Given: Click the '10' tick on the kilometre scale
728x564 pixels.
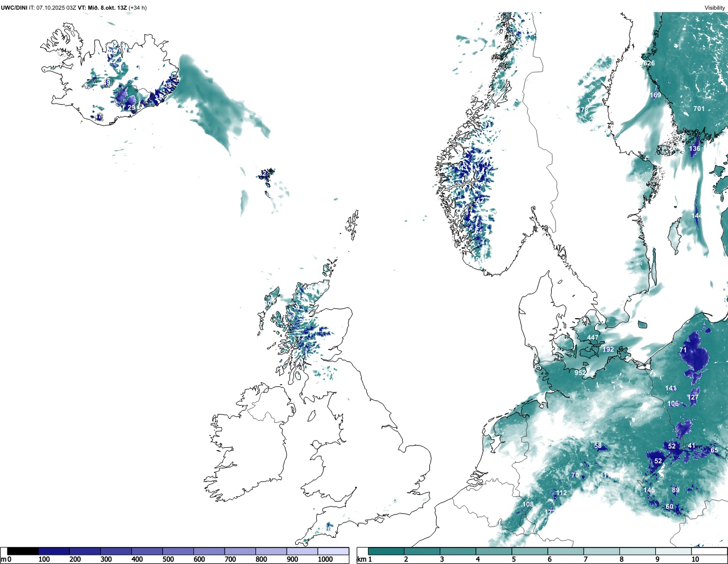Looking at the screenshot, I should click(695, 559).
